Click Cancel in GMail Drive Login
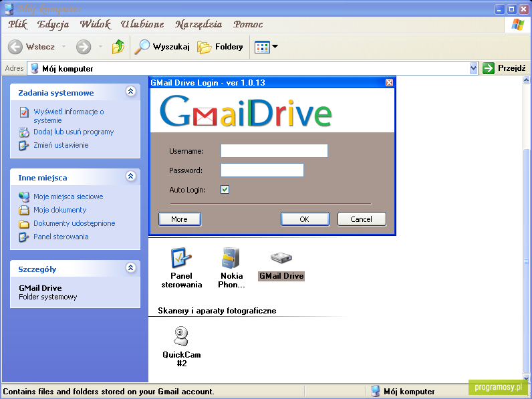 362,219
